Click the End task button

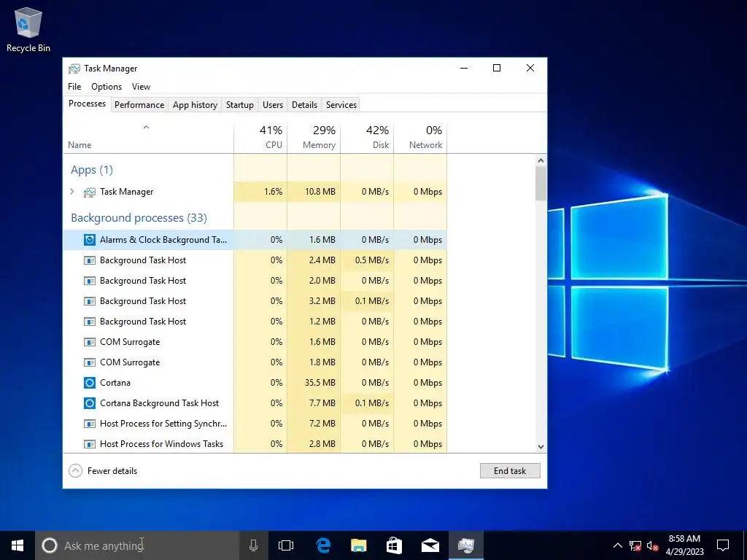pos(510,471)
